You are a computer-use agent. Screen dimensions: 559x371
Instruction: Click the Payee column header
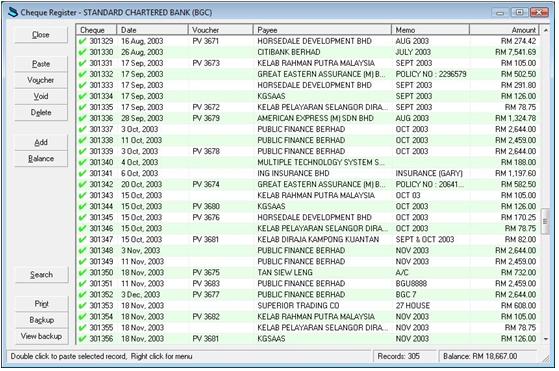322,30
